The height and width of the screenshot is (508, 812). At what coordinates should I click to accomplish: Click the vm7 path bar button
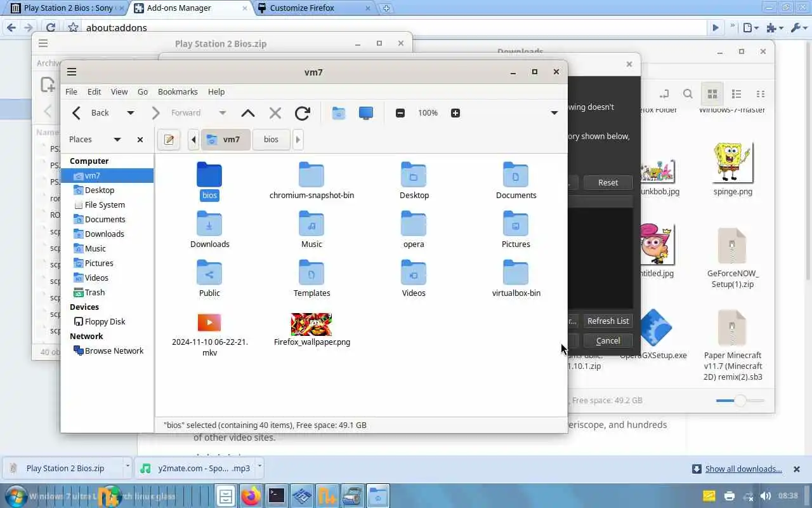pyautogui.click(x=225, y=140)
